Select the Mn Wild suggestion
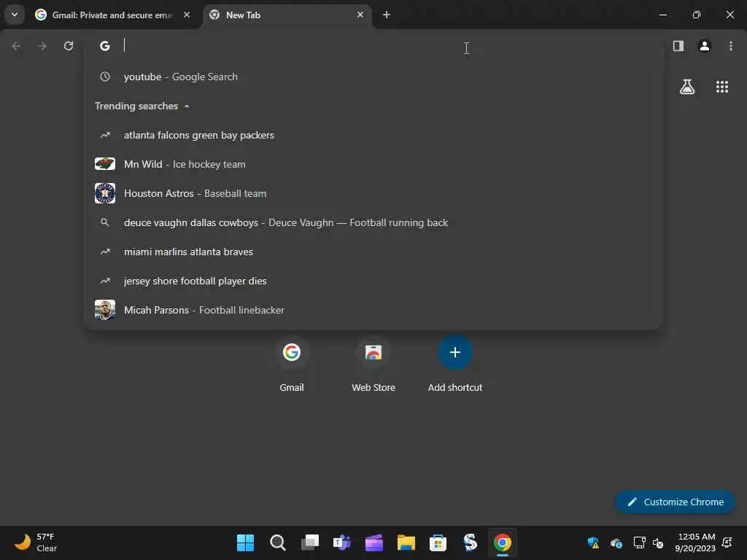The image size is (747, 560). point(373,164)
